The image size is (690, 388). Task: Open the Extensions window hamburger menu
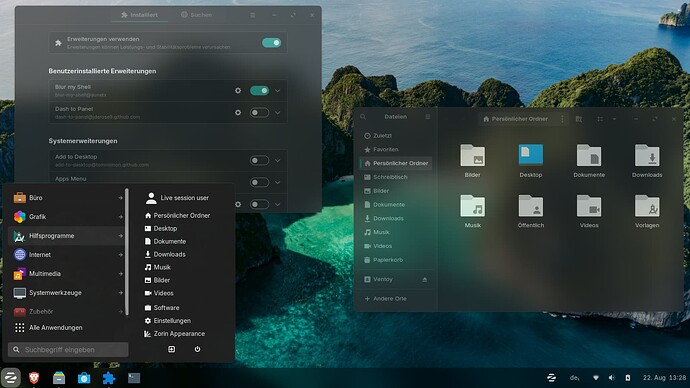253,15
